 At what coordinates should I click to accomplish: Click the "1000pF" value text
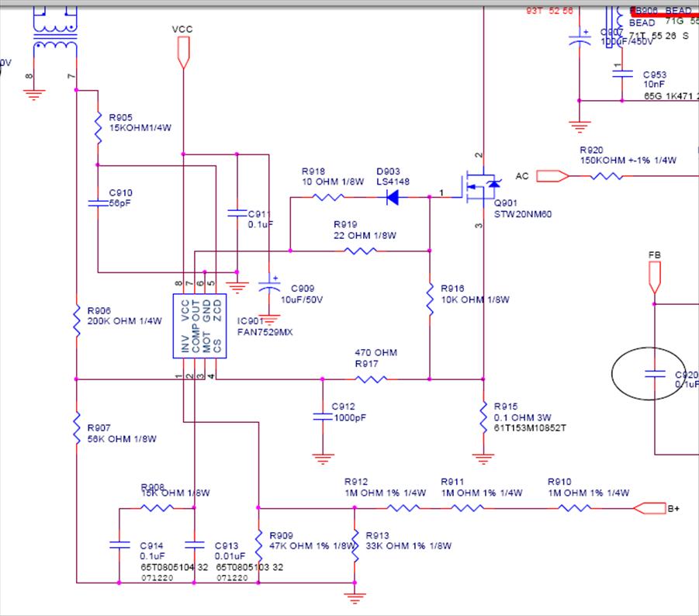pos(350,417)
